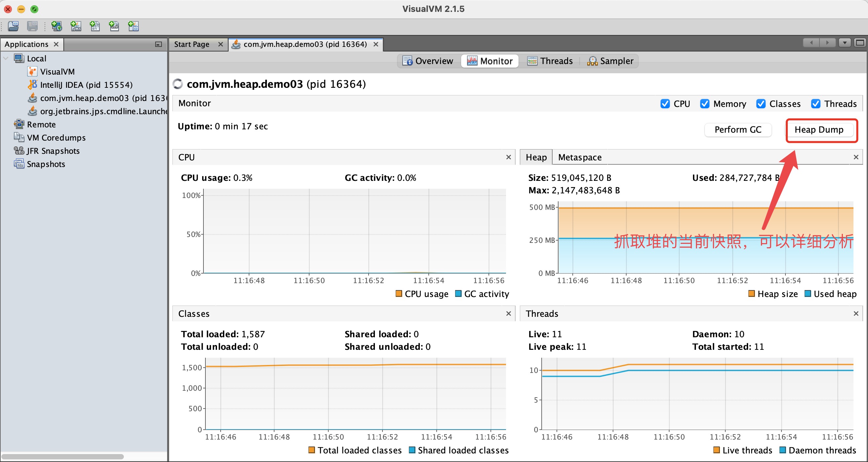868x462 pixels.
Task: Open the opened documents list dropdown
Action: 845,43
